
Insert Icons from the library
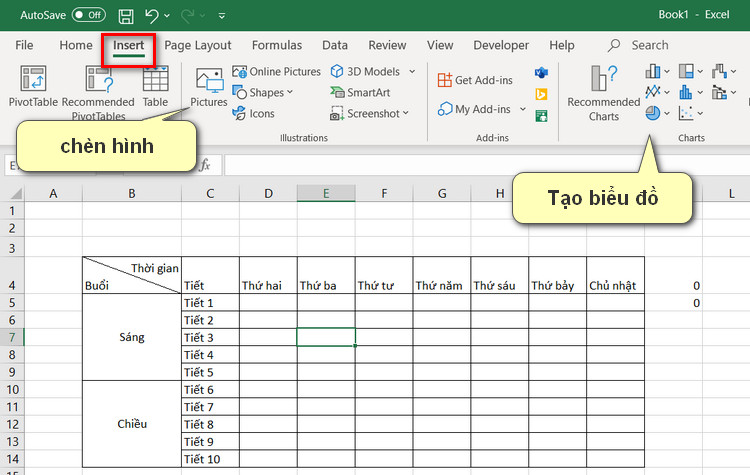coord(254,113)
